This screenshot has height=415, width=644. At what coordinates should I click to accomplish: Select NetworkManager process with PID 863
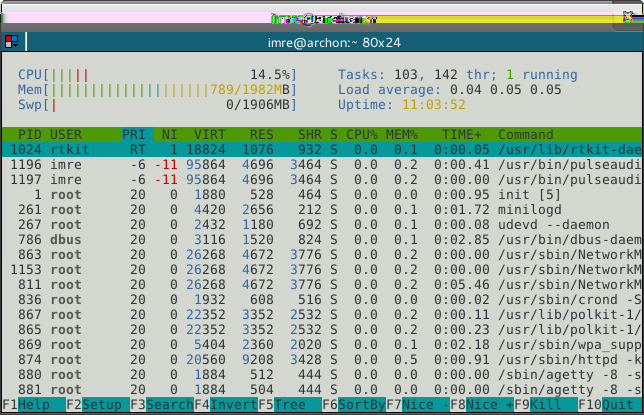coord(322,255)
